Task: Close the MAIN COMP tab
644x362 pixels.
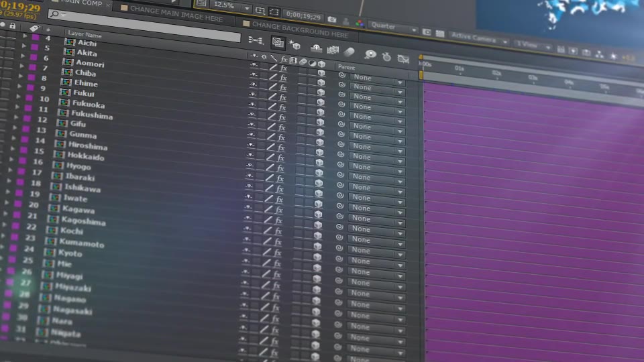Action: tap(108, 5)
